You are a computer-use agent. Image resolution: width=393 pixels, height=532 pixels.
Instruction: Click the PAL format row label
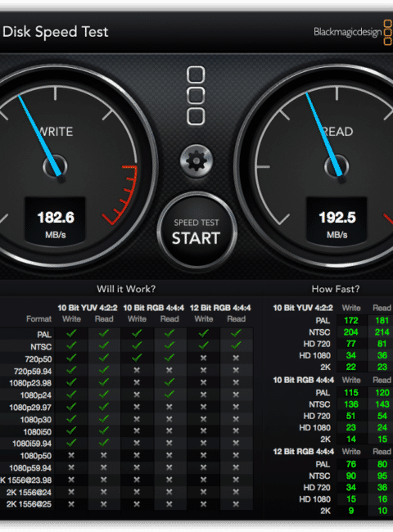pos(44,335)
